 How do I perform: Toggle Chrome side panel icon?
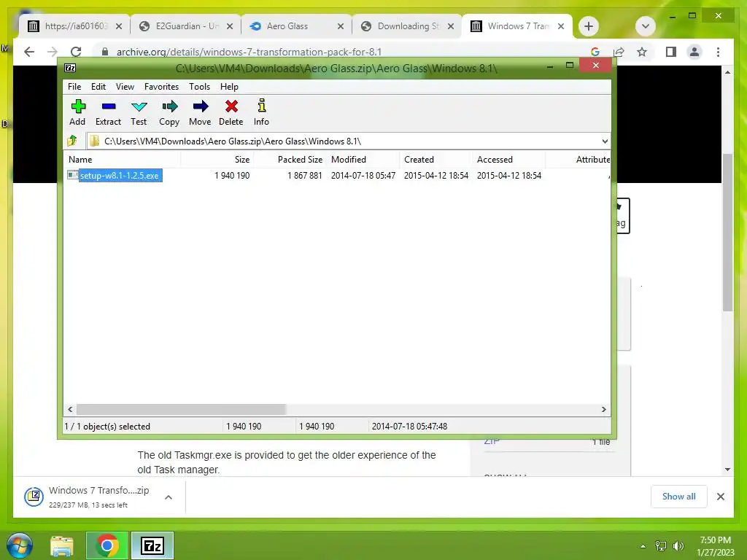671,52
